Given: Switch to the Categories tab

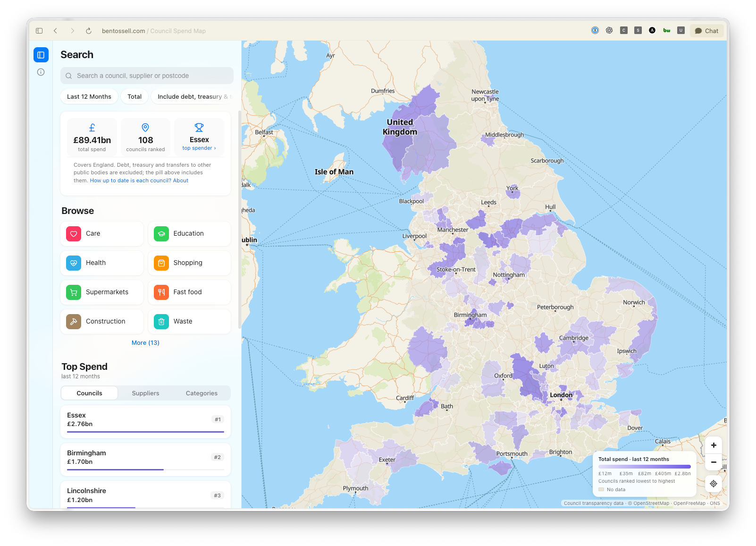Looking at the screenshot, I should (x=202, y=393).
